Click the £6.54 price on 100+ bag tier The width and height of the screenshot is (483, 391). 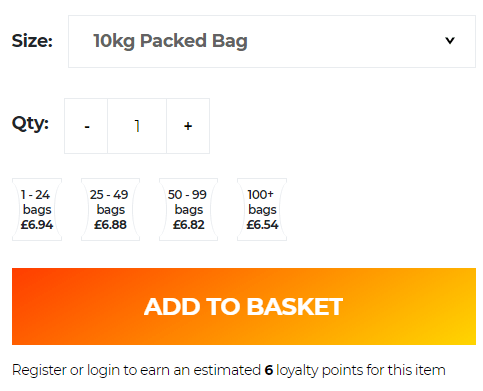click(x=262, y=225)
